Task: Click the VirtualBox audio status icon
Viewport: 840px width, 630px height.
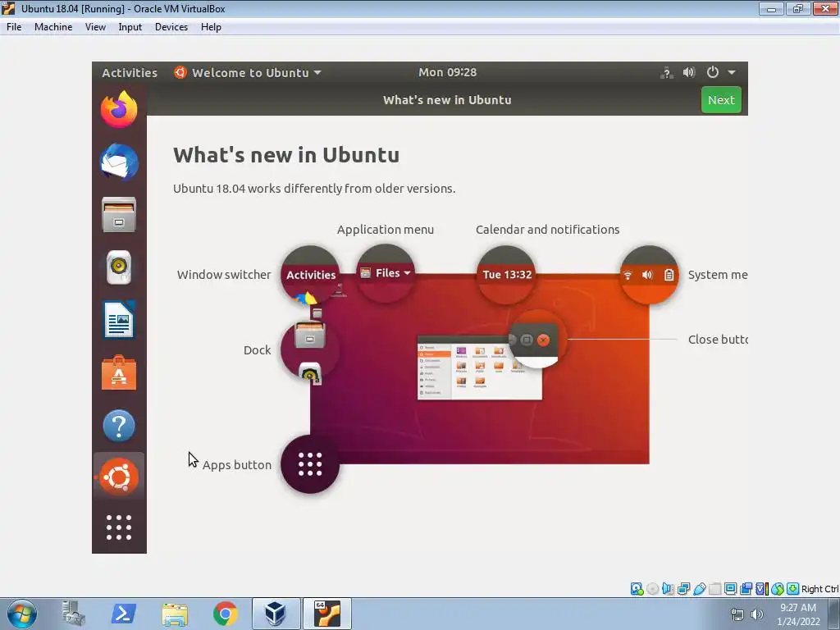Action: click(668, 589)
